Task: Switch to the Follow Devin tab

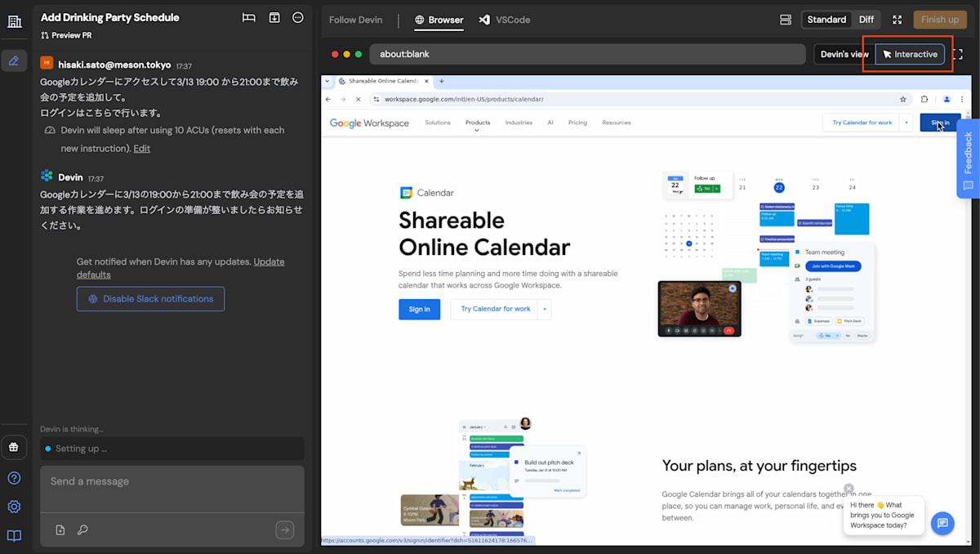Action: coord(354,20)
